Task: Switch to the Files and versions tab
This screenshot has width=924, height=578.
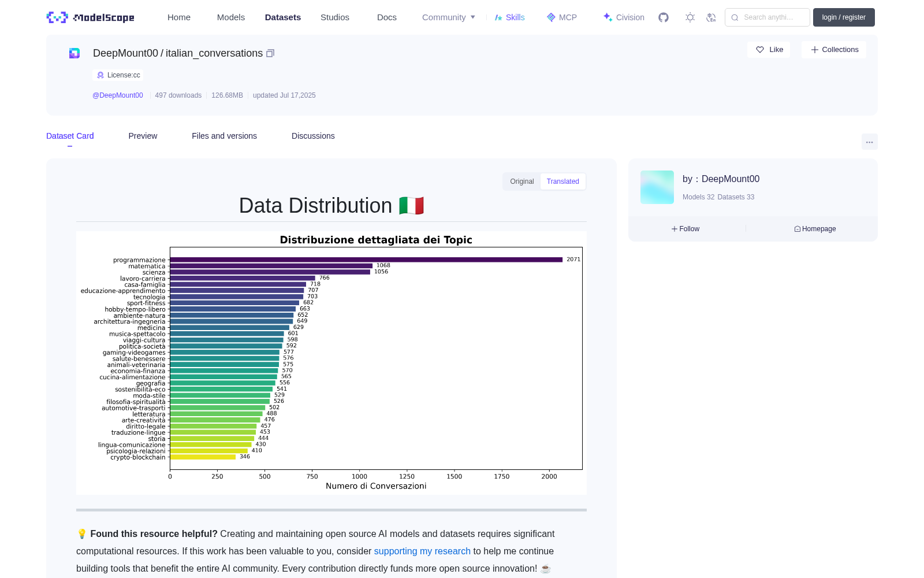Action: [x=224, y=136]
